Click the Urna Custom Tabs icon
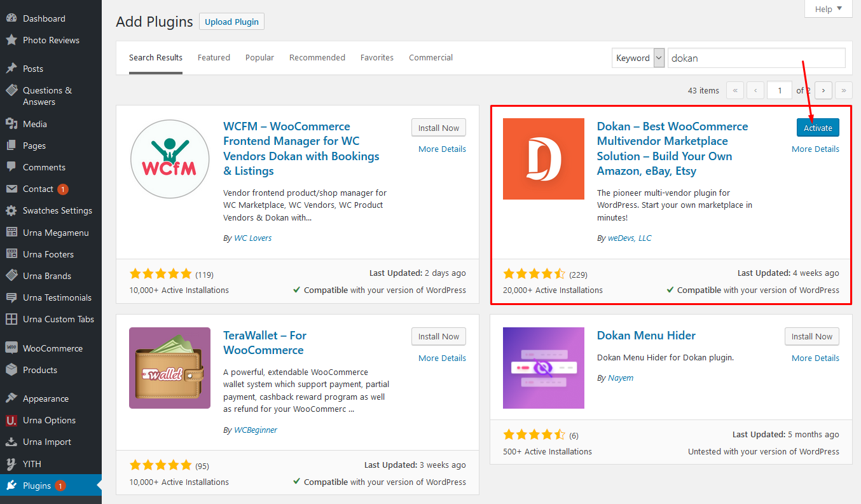This screenshot has width=861, height=504. coord(11,319)
